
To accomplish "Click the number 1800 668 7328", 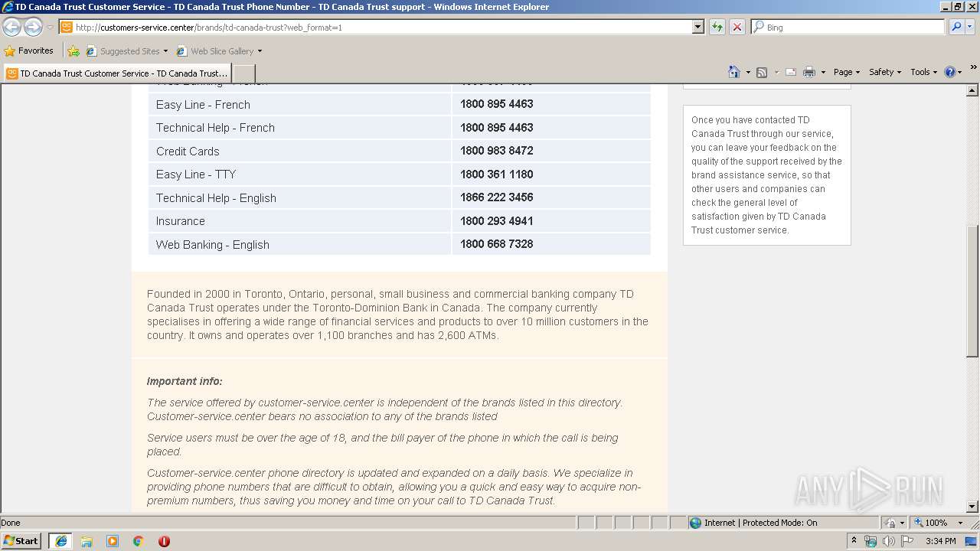I will (497, 244).
